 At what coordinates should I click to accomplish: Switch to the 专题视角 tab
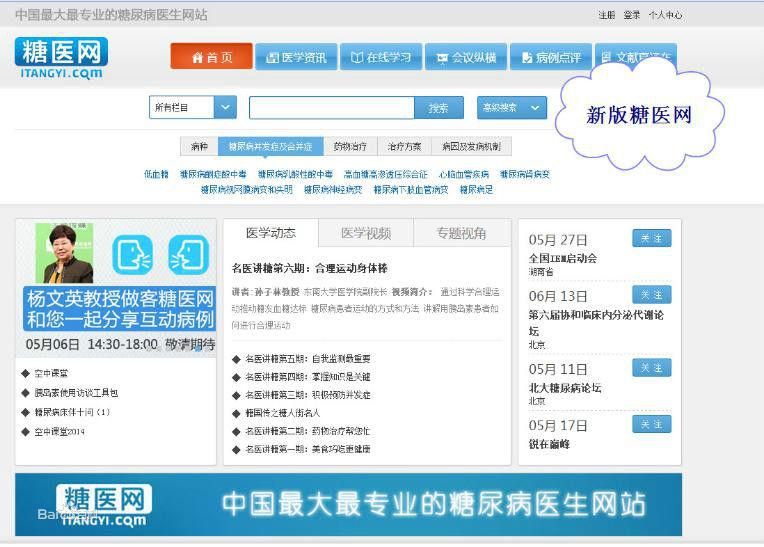pos(461,233)
